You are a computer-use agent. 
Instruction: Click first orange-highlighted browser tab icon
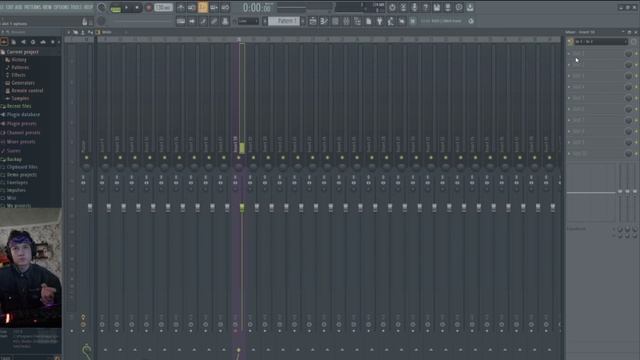tap(4, 42)
